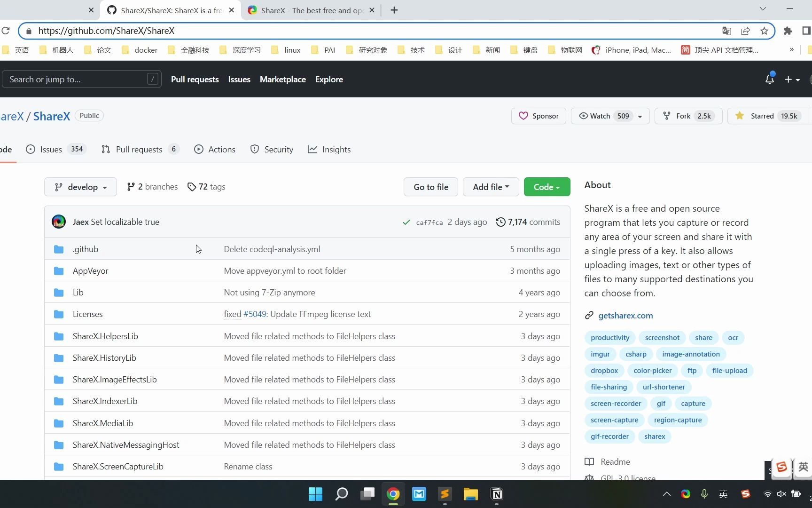Bookmark this page with star icon

(765, 31)
